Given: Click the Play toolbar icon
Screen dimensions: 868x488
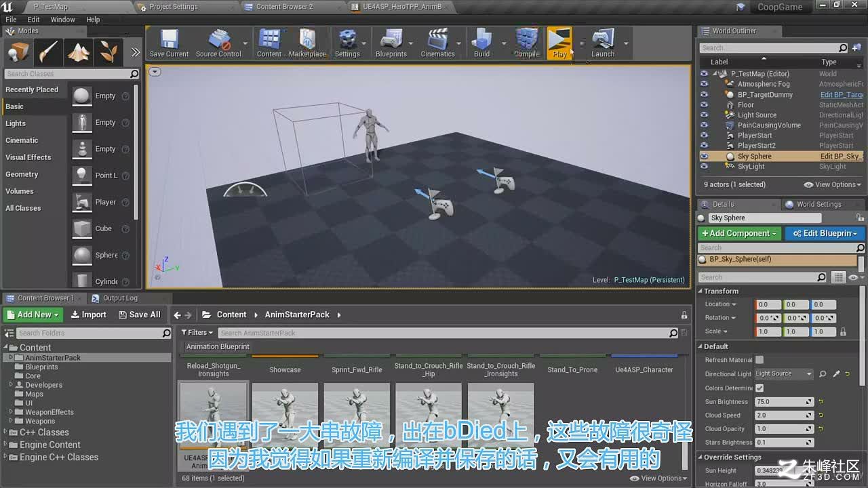Looking at the screenshot, I should pos(559,43).
